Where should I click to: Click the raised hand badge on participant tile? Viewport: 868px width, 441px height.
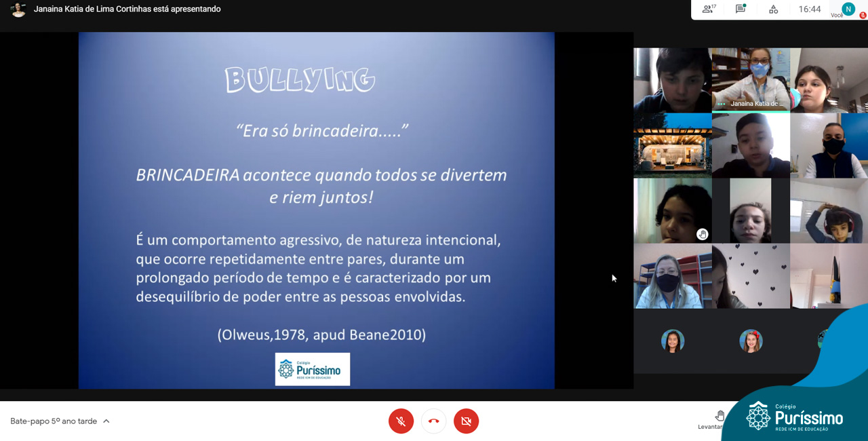click(703, 234)
